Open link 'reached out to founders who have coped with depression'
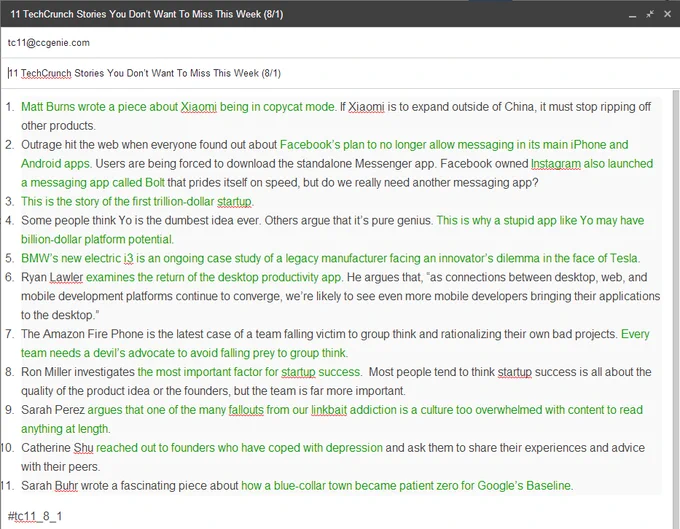 239,447
